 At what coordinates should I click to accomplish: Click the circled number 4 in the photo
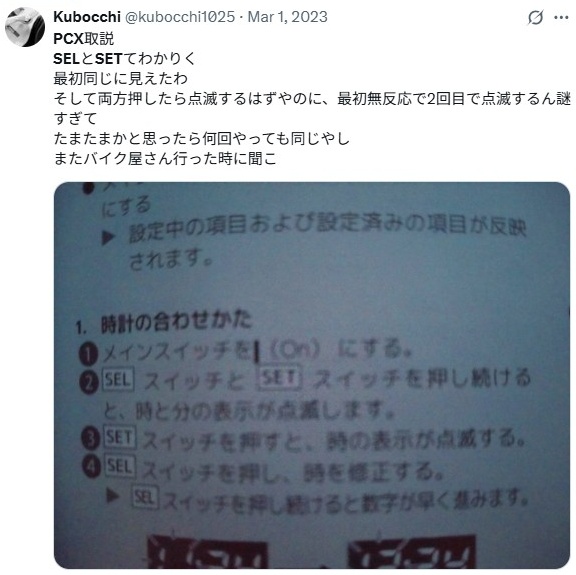(x=91, y=467)
